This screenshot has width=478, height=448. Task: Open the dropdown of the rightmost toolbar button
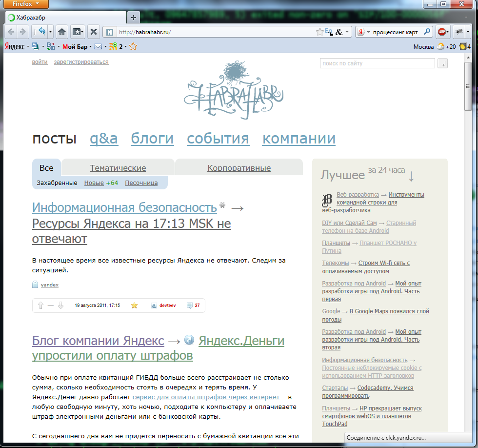pos(468,32)
